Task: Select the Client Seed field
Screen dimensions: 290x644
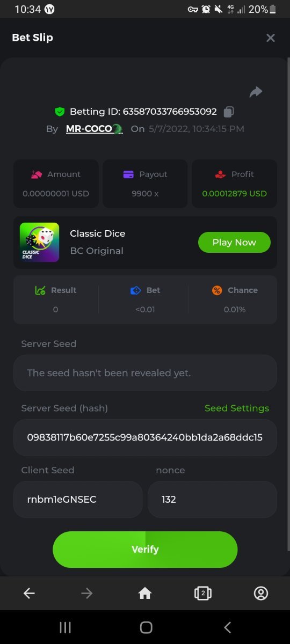Action: [78, 499]
